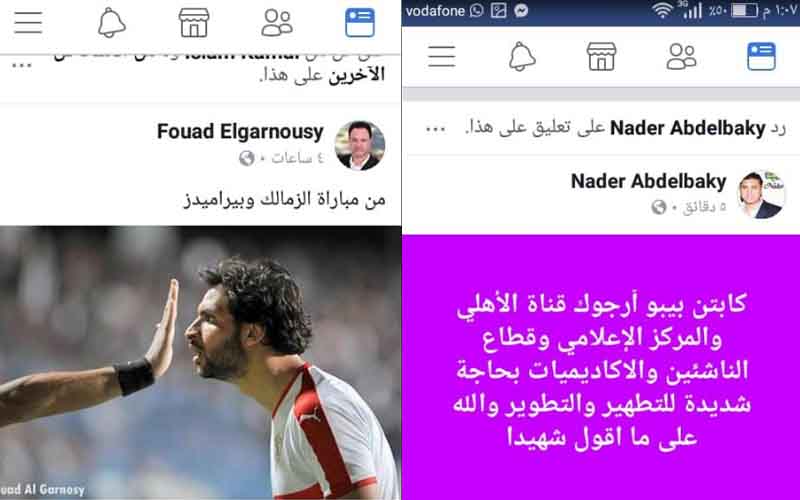
Task: Open notifications bell in right screenshot
Action: (522, 56)
